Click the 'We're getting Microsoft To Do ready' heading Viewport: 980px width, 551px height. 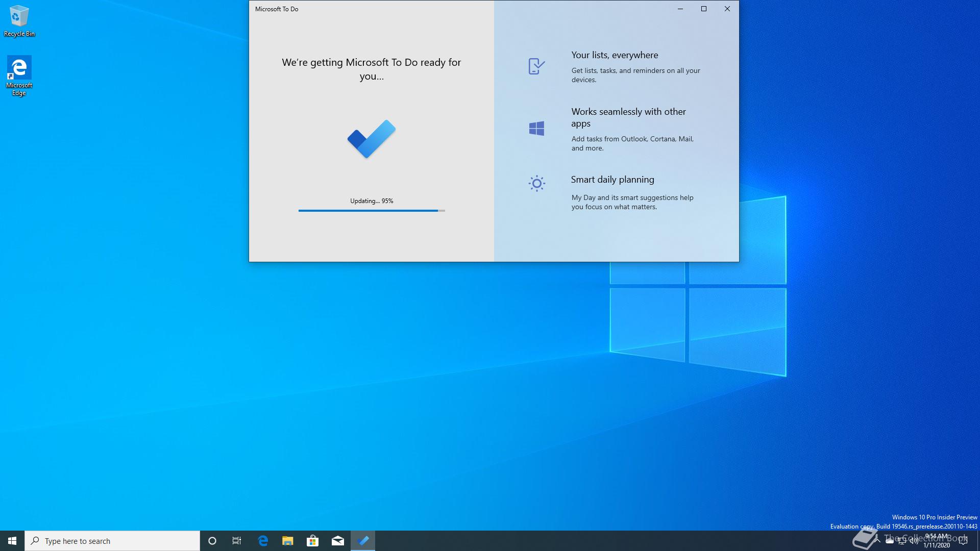372,69
